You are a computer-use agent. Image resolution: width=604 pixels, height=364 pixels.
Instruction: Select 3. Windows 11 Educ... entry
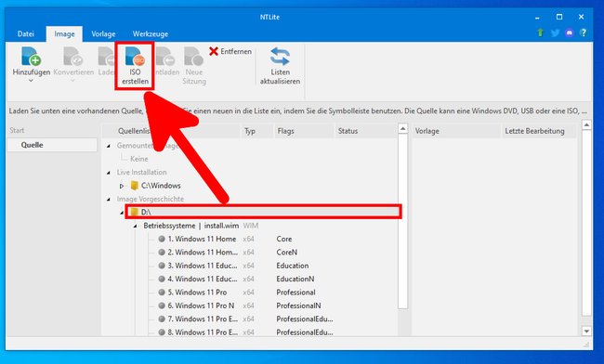203,266
